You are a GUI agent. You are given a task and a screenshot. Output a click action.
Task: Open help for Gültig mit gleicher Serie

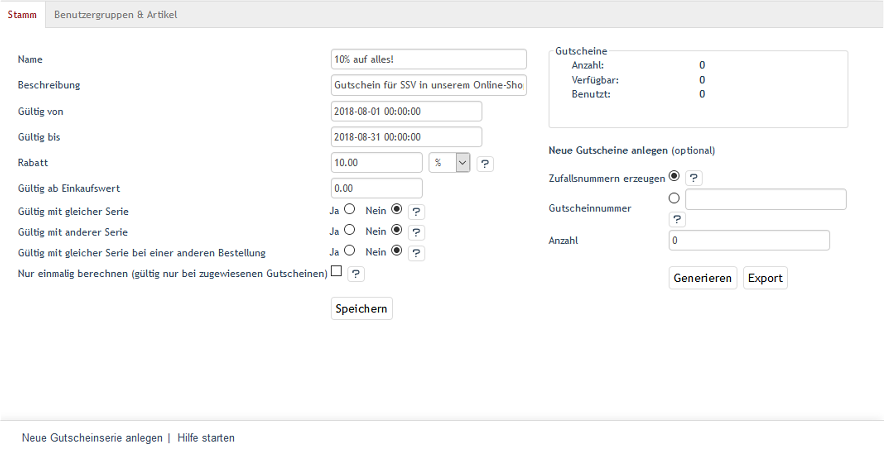click(x=416, y=211)
